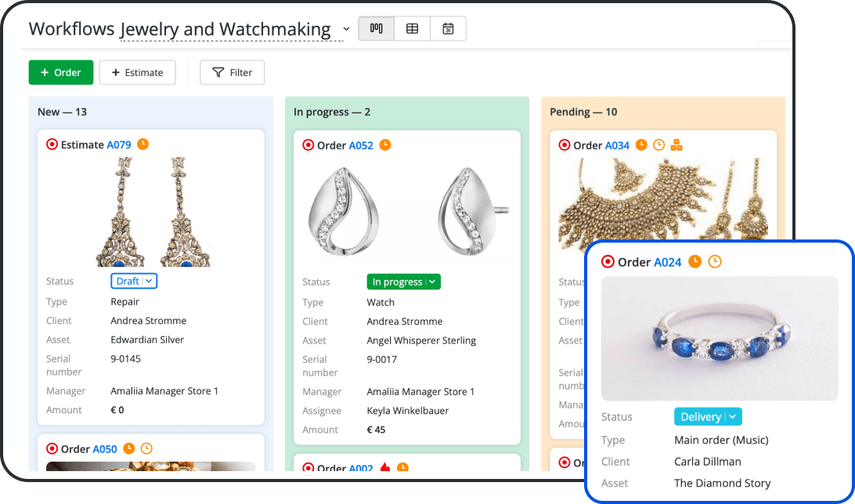Change the Delivery status on Order A024
This screenshot has width=855, height=504.
(708, 416)
